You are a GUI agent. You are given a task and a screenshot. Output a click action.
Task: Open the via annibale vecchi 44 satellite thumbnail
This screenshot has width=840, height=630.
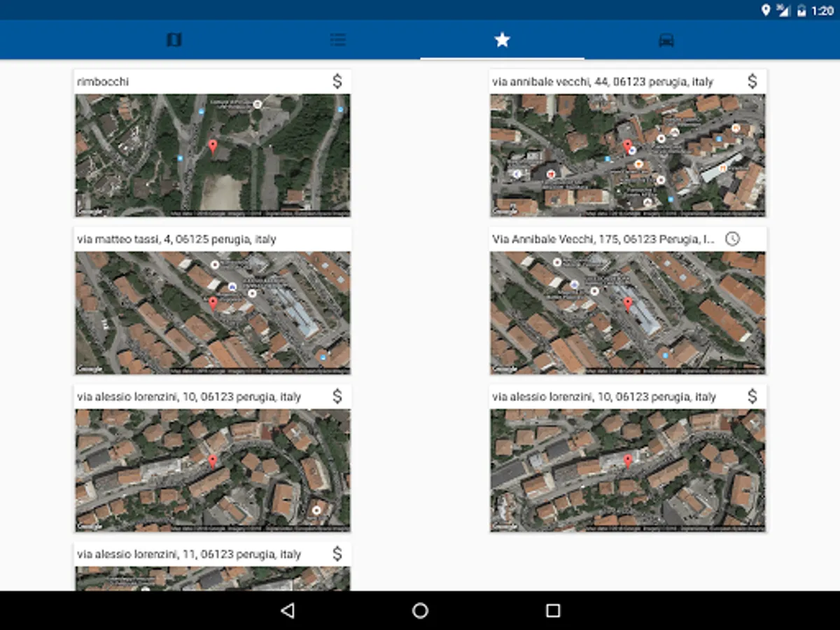[628, 155]
